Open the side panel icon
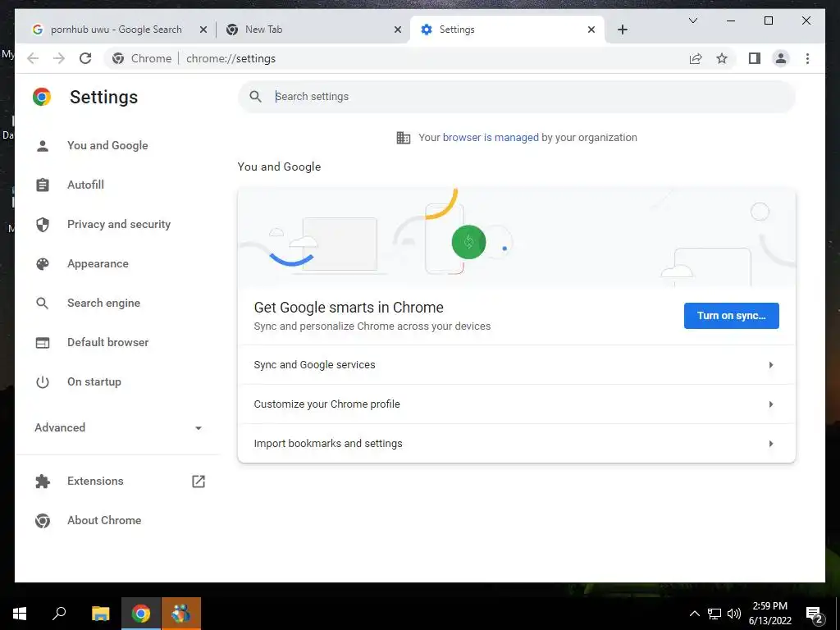This screenshot has height=630, width=840. [755, 58]
